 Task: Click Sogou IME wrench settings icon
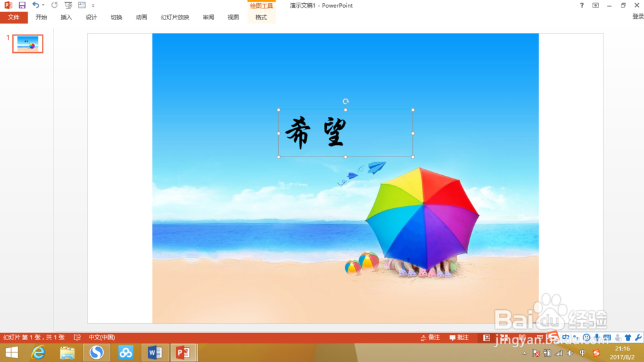[638, 338]
